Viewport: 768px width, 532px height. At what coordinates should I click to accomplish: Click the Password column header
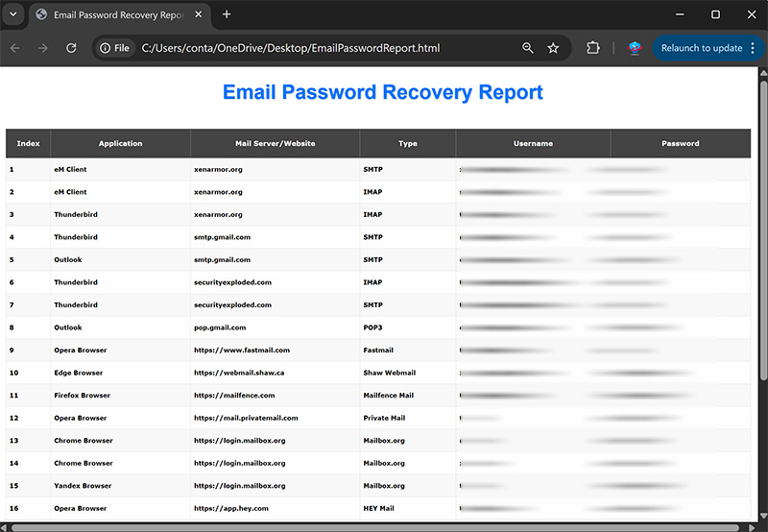(681, 143)
